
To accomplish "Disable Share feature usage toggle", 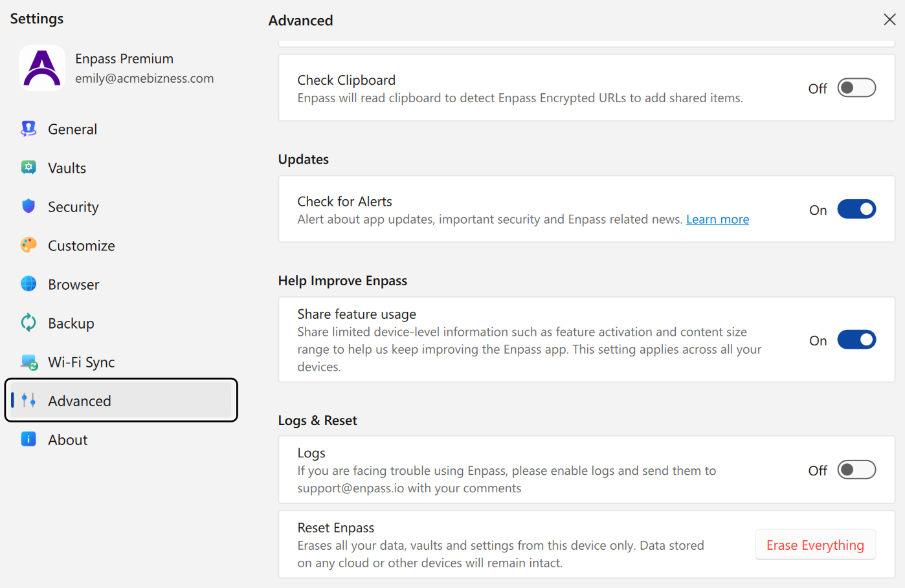I will (856, 340).
